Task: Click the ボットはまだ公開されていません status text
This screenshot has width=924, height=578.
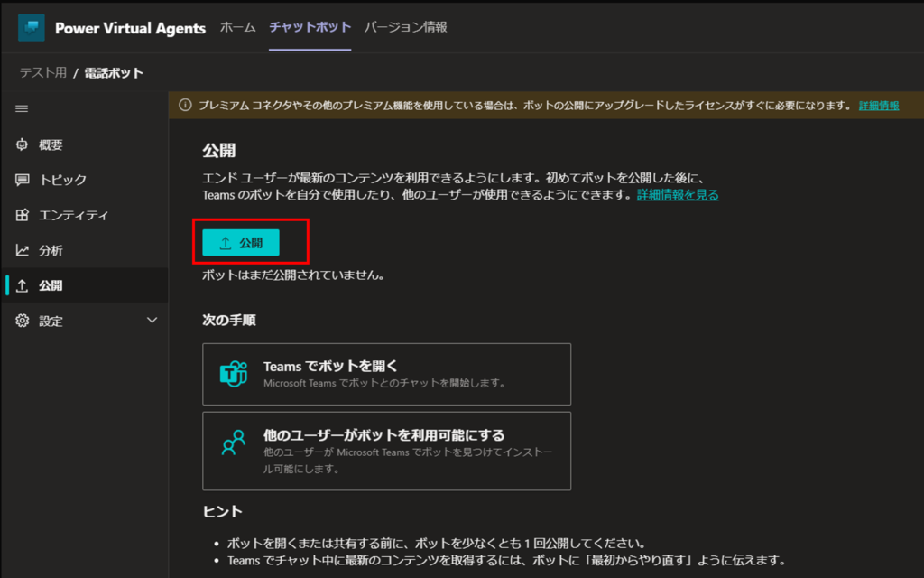Action: click(293, 275)
